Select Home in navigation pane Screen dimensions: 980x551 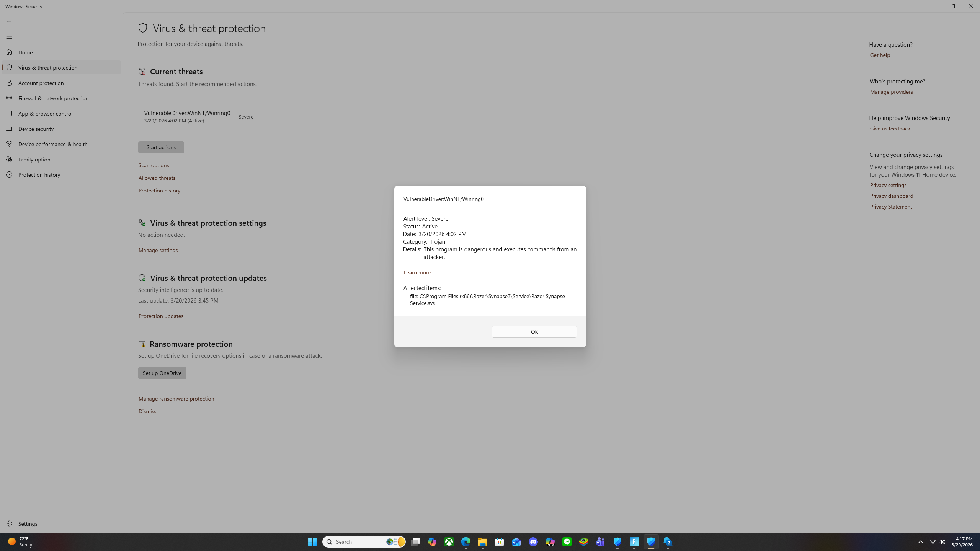click(x=25, y=52)
